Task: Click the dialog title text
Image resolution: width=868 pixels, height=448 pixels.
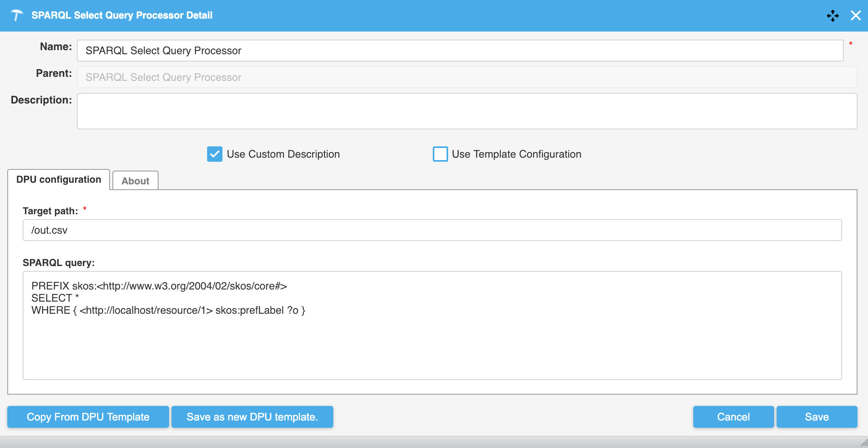Action: (x=122, y=15)
